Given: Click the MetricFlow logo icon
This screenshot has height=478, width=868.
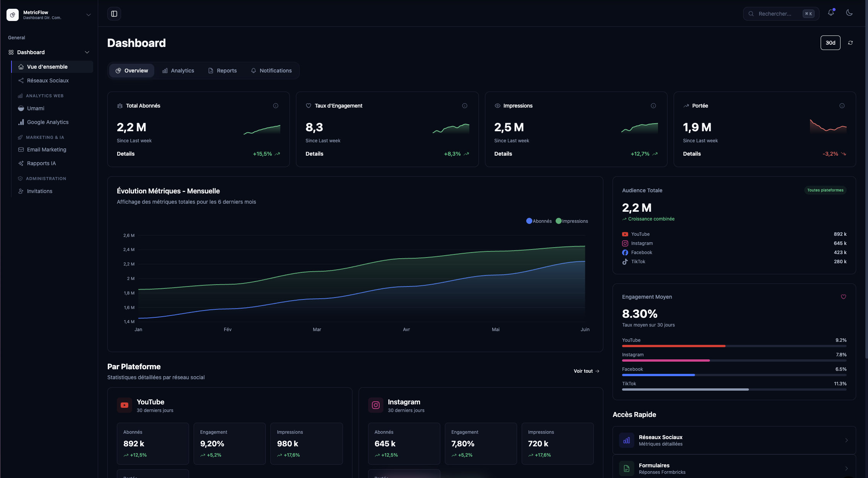Looking at the screenshot, I should [13, 15].
